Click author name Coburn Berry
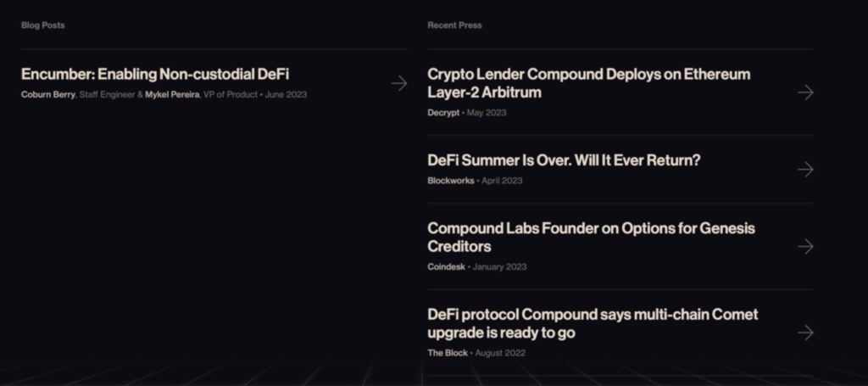The height and width of the screenshot is (386, 868). (x=48, y=95)
